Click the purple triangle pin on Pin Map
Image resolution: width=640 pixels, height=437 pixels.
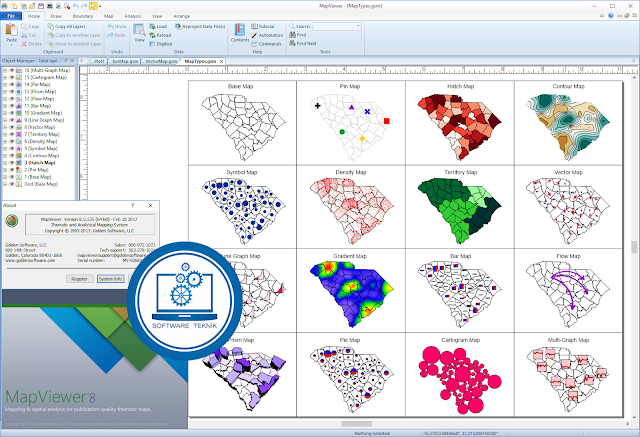(351, 107)
